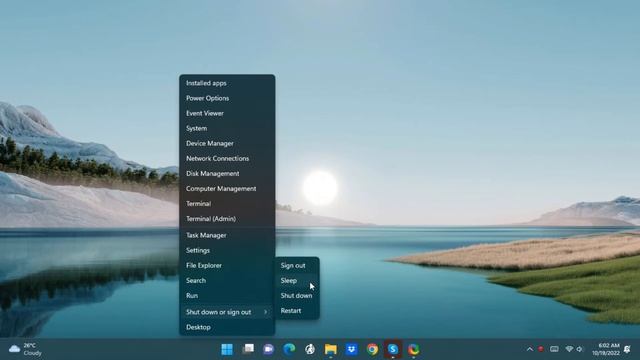Open Settings from the menu
The image size is (640, 360).
[227, 251]
